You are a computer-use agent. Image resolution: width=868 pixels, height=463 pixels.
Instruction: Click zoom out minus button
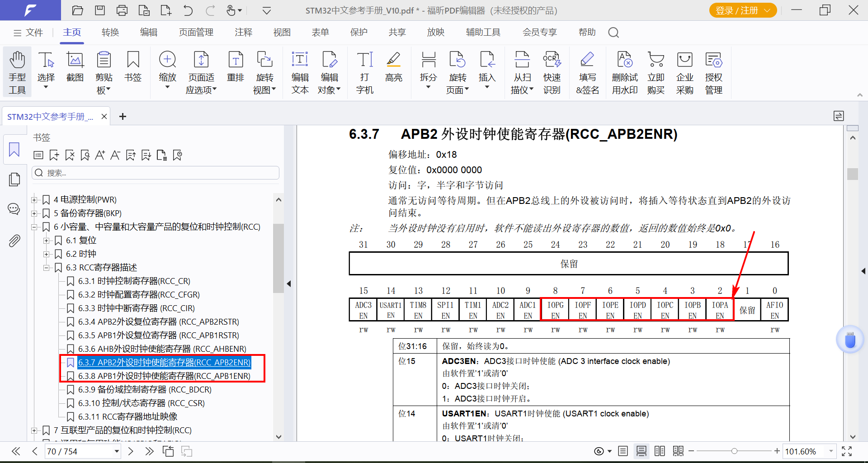tap(691, 451)
